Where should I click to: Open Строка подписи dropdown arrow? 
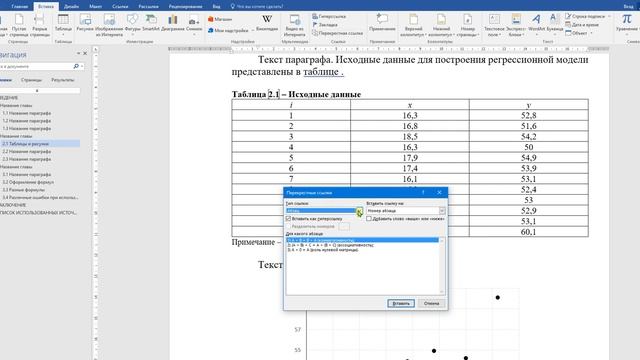coord(609,16)
